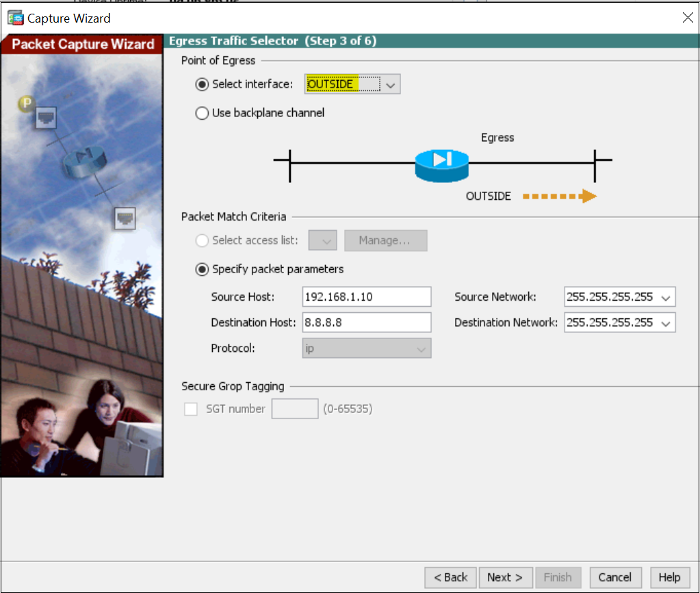Click the blue router icon in Egress diagram

pyautogui.click(x=441, y=165)
